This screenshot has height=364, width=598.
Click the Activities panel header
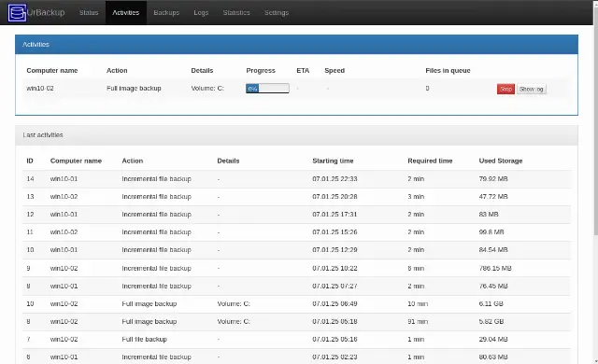(x=296, y=44)
